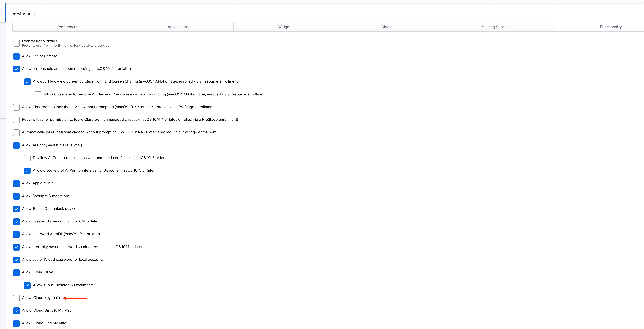Toggle Allow screenshots and screen recording
This screenshot has height=329, width=644.
tap(16, 69)
